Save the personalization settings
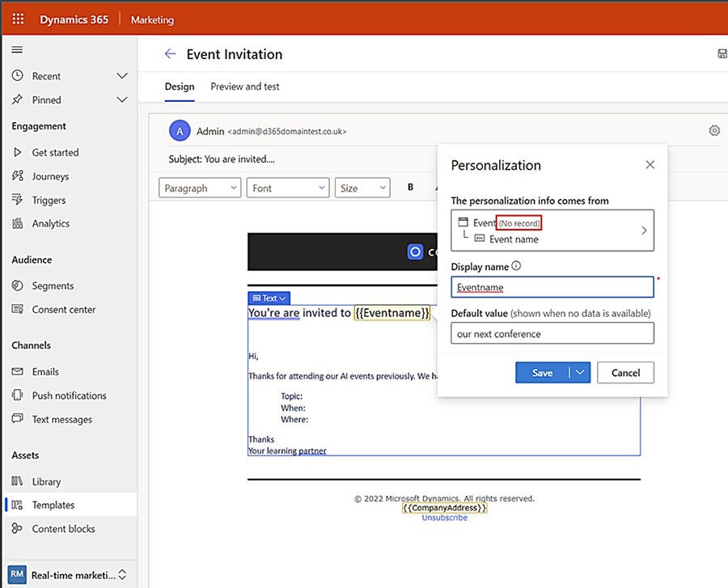 coord(542,372)
